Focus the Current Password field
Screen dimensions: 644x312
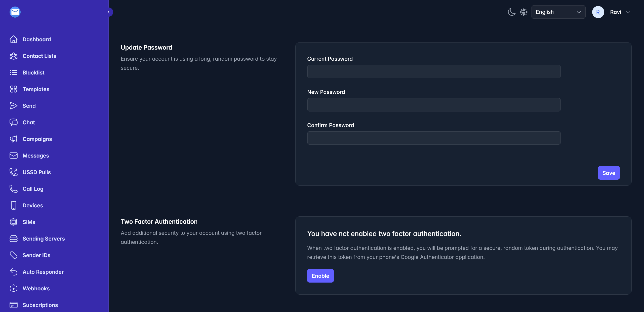pos(434,71)
